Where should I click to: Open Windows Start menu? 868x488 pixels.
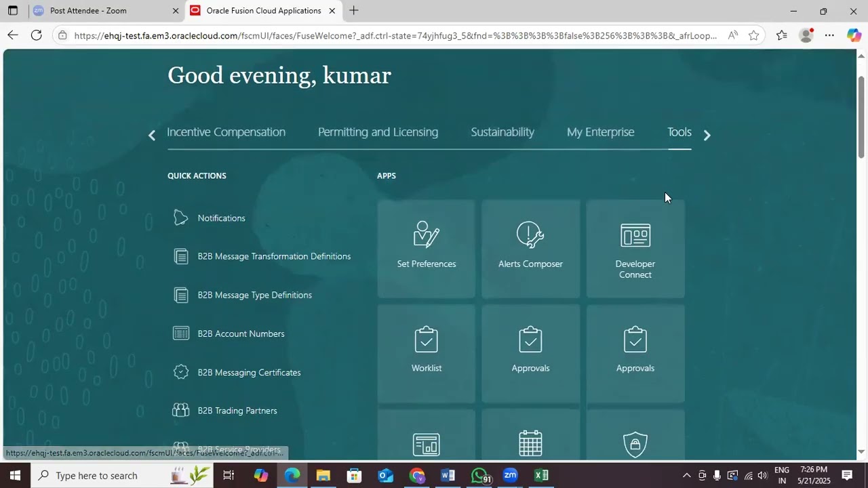point(15,475)
